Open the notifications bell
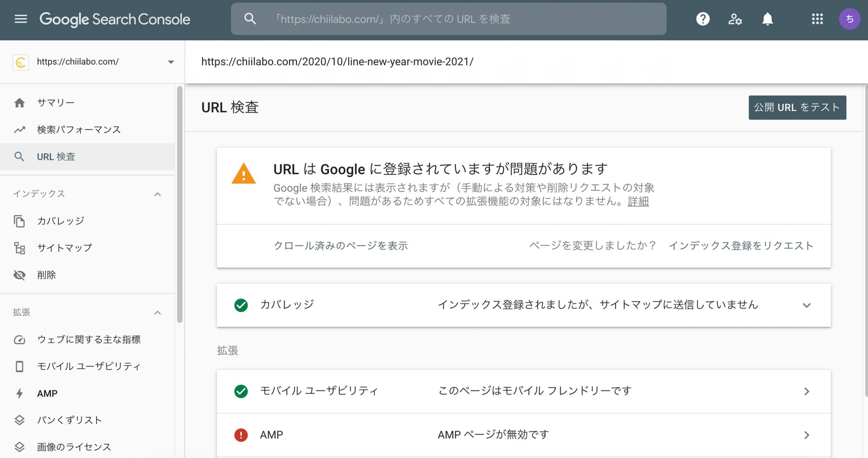Image resolution: width=868 pixels, height=458 pixels. 767,19
